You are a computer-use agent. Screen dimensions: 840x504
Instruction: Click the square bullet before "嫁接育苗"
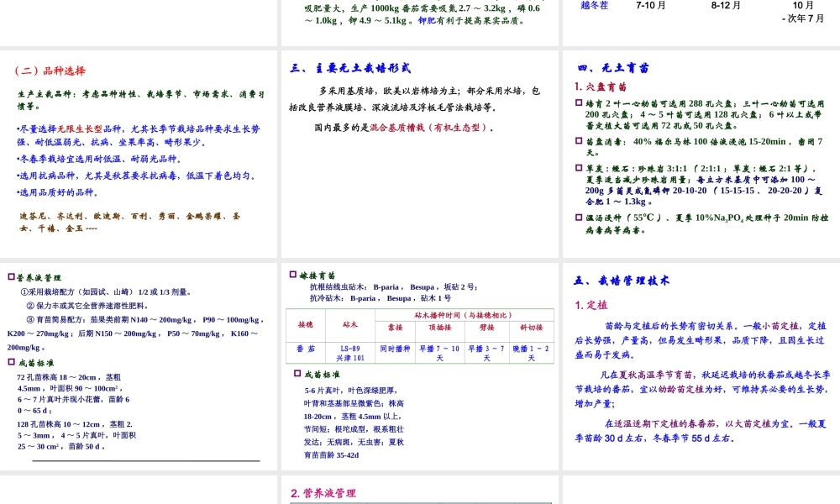coord(293,275)
